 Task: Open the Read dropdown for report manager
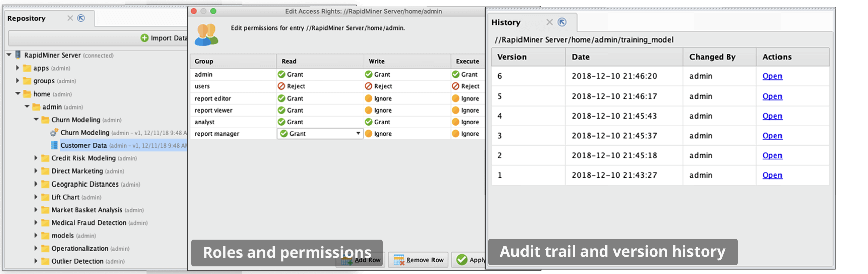click(358, 134)
